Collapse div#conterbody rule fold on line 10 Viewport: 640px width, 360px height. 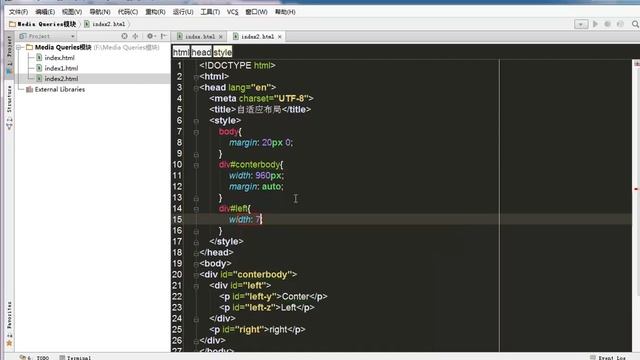point(196,165)
